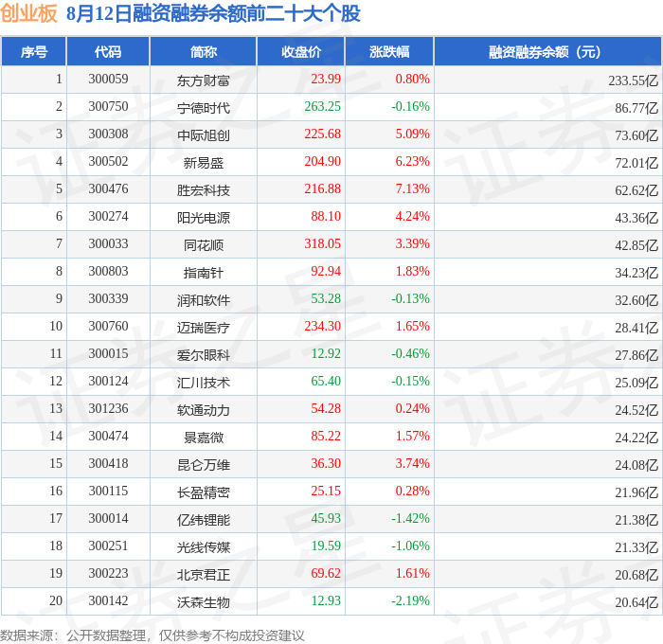Select the 阳光电源 name cell
Screen dimensions: 663x644
(204, 218)
